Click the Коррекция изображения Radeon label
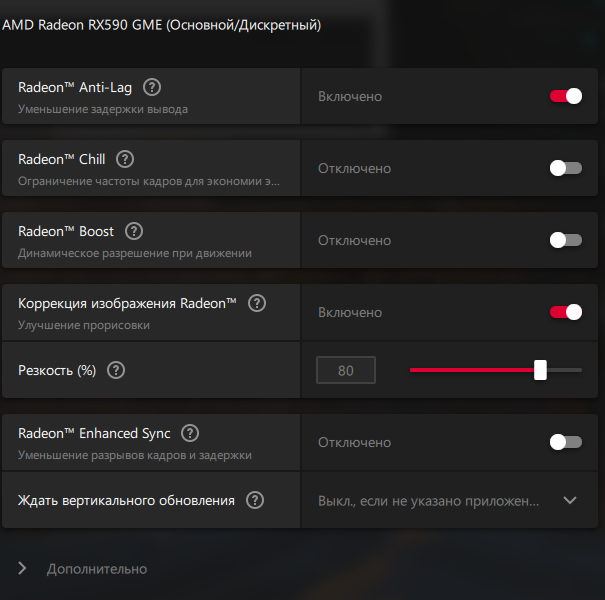The width and height of the screenshot is (605, 600). click(127, 304)
